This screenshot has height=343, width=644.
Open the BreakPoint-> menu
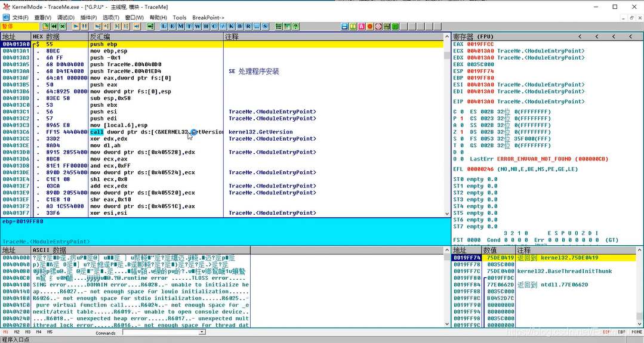point(208,17)
